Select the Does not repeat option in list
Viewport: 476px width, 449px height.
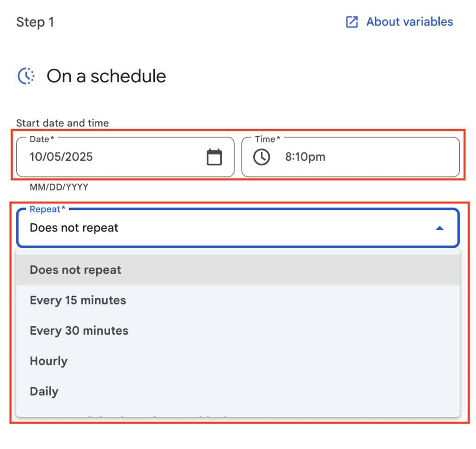click(x=76, y=270)
